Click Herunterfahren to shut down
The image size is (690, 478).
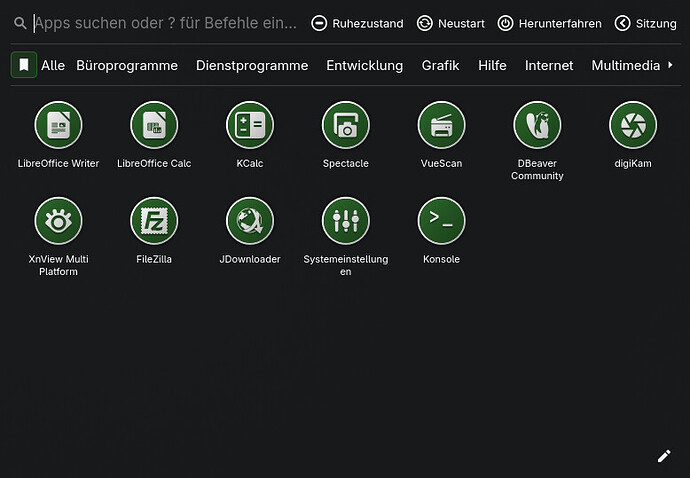pyautogui.click(x=549, y=23)
